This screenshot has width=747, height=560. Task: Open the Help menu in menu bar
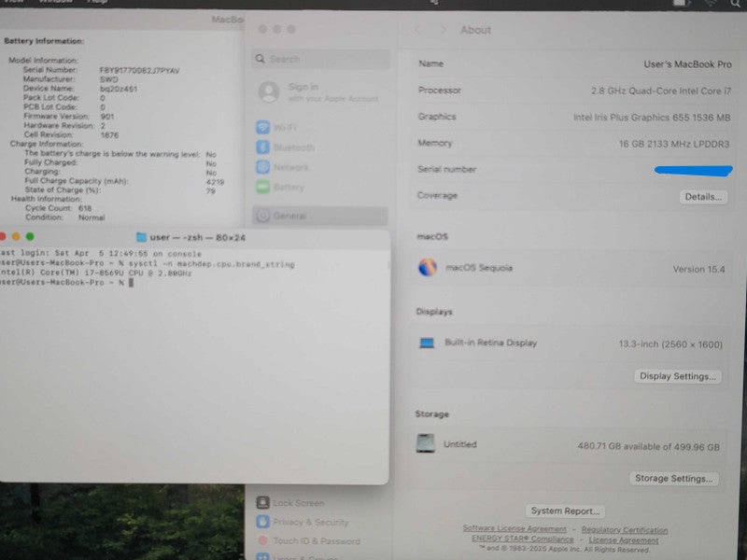97,2
